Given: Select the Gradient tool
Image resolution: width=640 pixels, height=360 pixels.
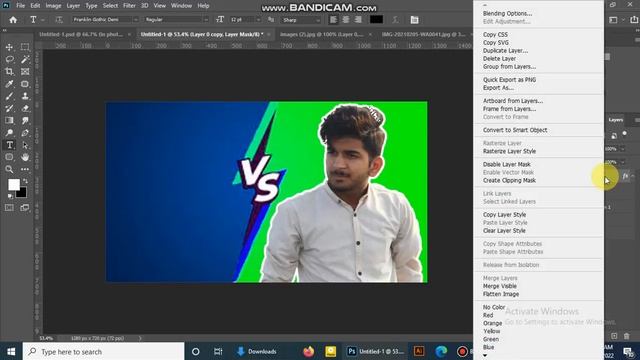Looking at the screenshot, I should click(9, 120).
